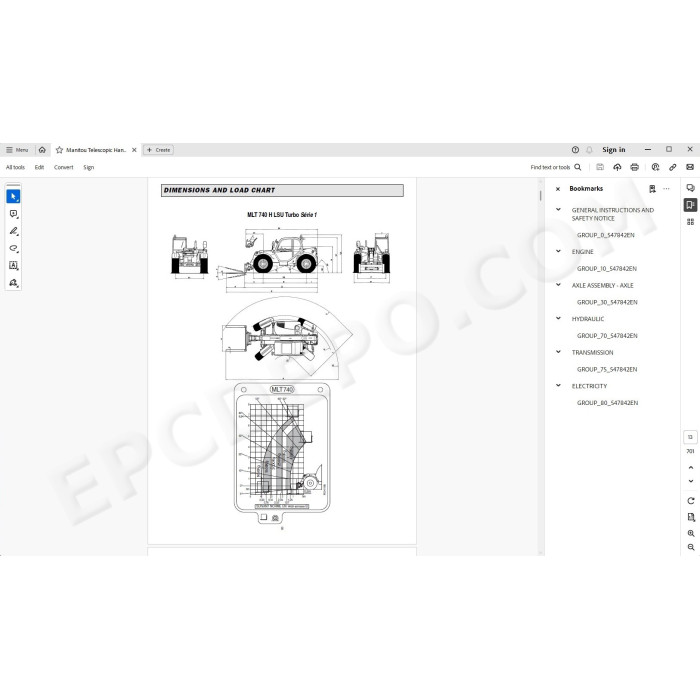Go to previous page arrow
Screen dimensions: 700x700
691,467
